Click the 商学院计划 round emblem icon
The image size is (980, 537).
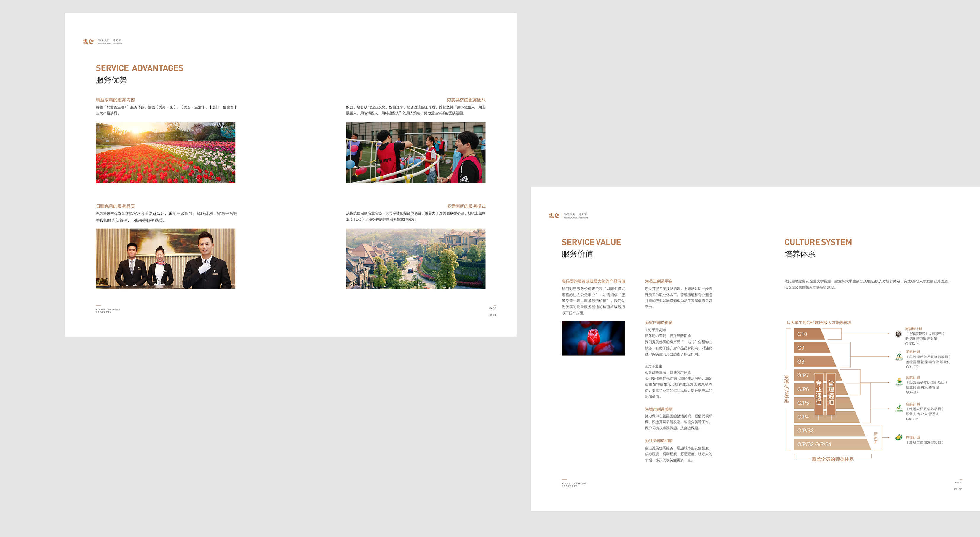pyautogui.click(x=898, y=334)
